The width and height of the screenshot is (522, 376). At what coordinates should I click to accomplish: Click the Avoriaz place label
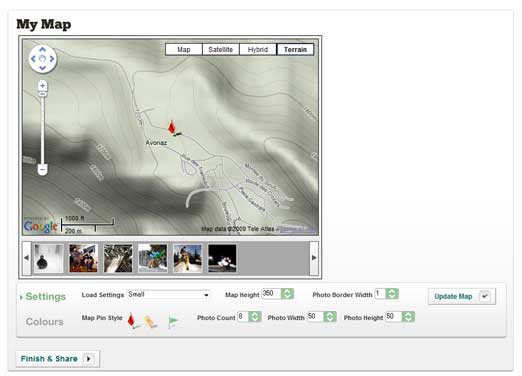pyautogui.click(x=156, y=143)
